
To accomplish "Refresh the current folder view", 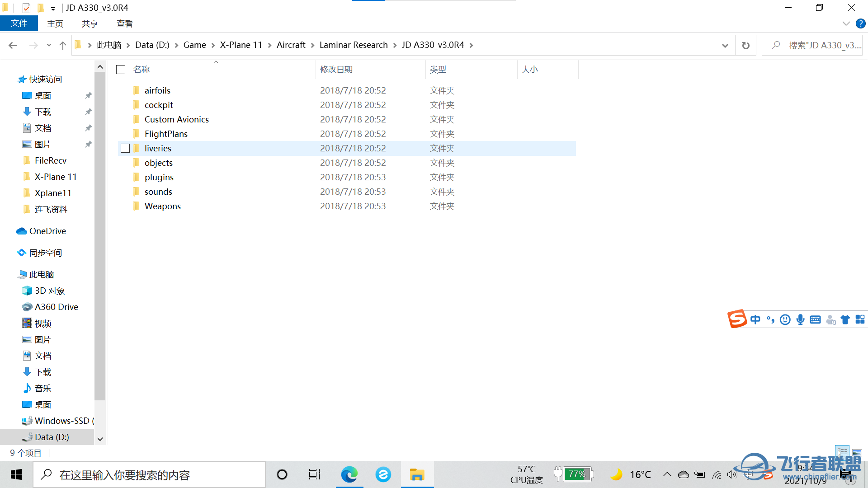I will [x=745, y=45].
